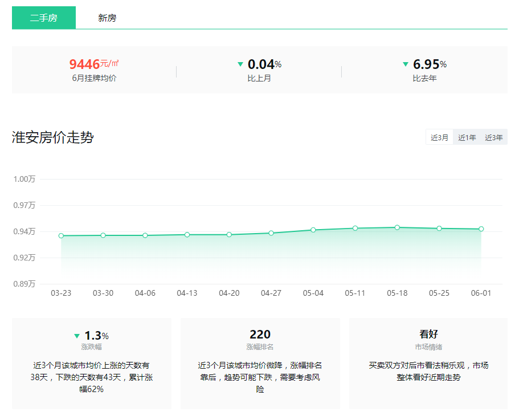Select the 05-04 point on the line
This screenshot has height=420, width=519.
pyautogui.click(x=313, y=230)
